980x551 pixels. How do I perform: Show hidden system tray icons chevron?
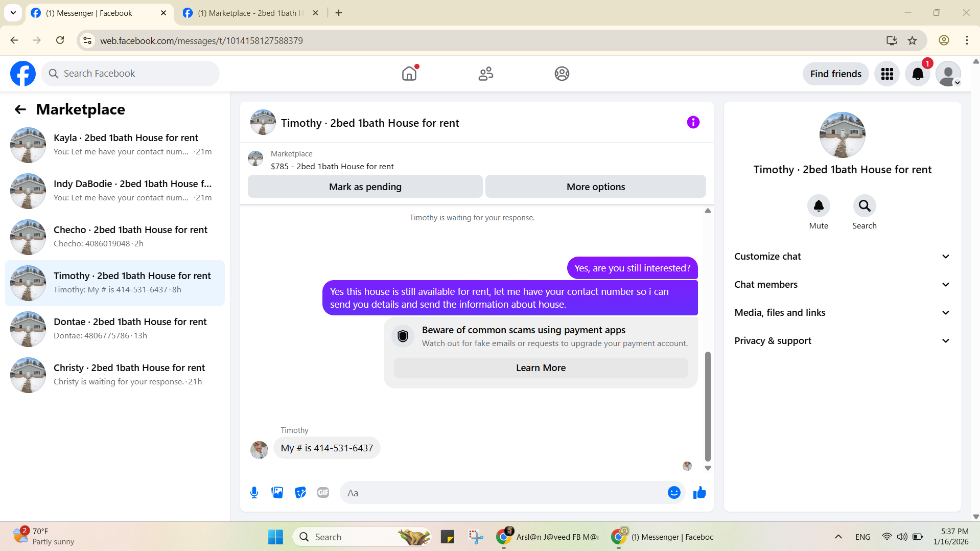(838, 537)
